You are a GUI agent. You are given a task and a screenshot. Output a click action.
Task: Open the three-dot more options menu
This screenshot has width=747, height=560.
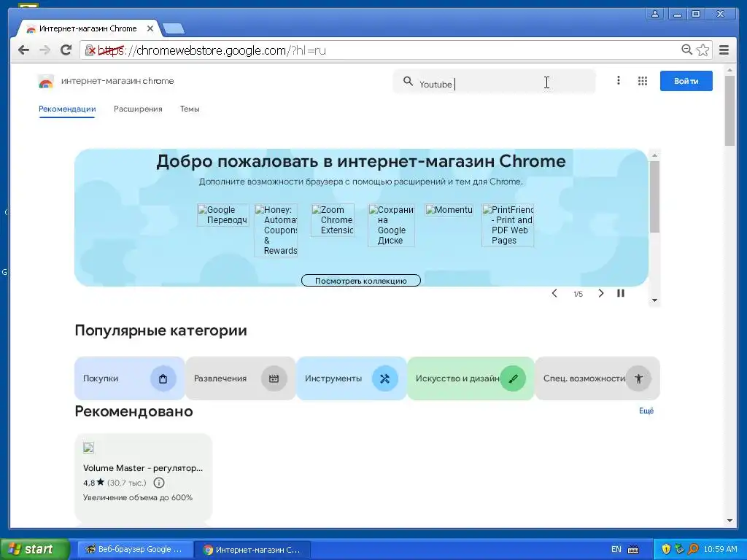pyautogui.click(x=619, y=80)
